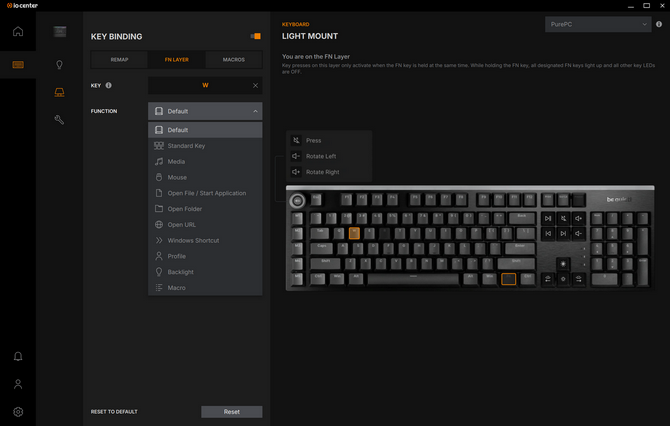Screen dimensions: 670x426
Task: Click the info icon beside profile dropdown
Action: (x=659, y=24)
